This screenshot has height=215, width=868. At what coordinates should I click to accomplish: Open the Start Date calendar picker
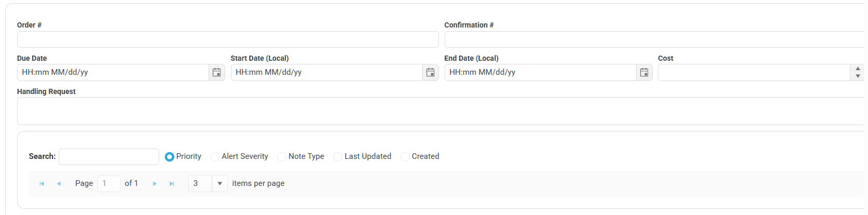431,73
